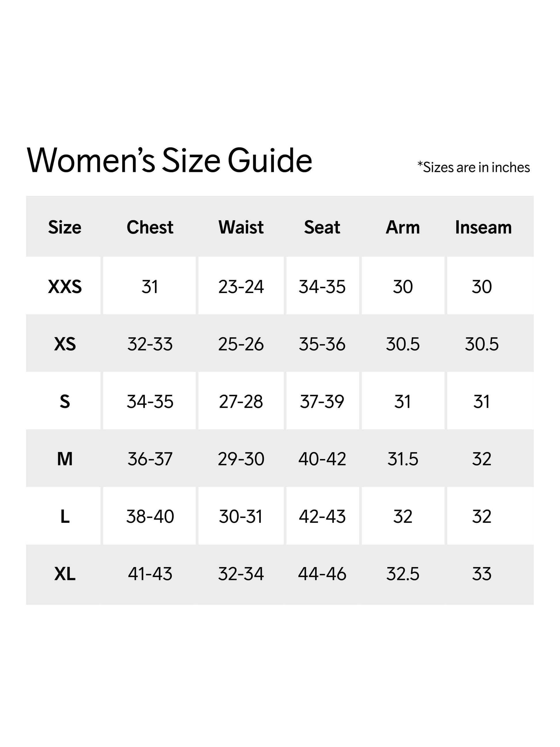
Task: Click the 32-34 waist value
Action: [241, 574]
